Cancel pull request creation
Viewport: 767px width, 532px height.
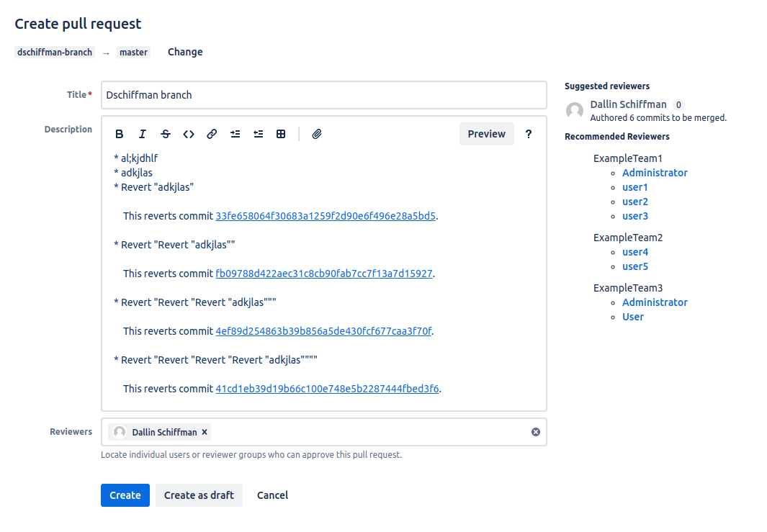(272, 495)
